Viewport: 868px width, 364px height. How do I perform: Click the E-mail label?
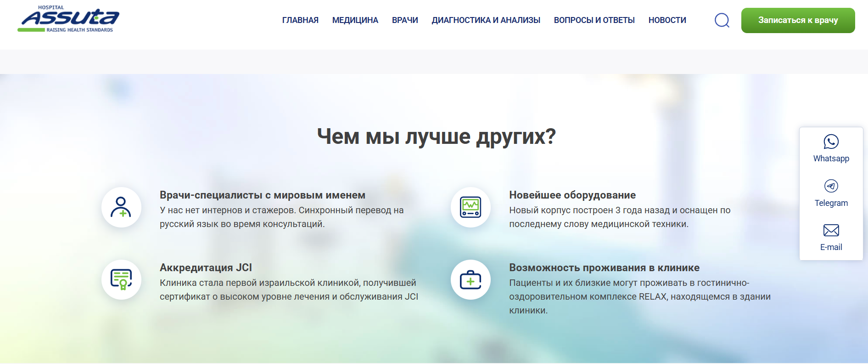831,247
